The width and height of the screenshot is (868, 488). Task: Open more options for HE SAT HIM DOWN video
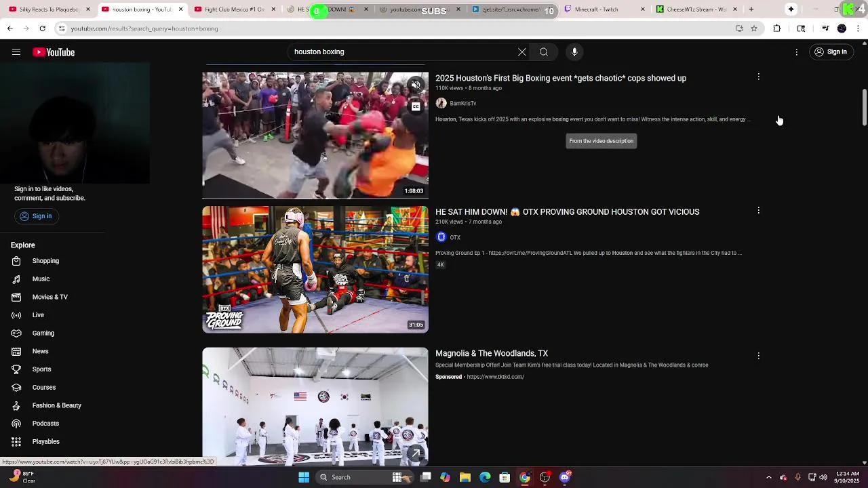point(758,211)
